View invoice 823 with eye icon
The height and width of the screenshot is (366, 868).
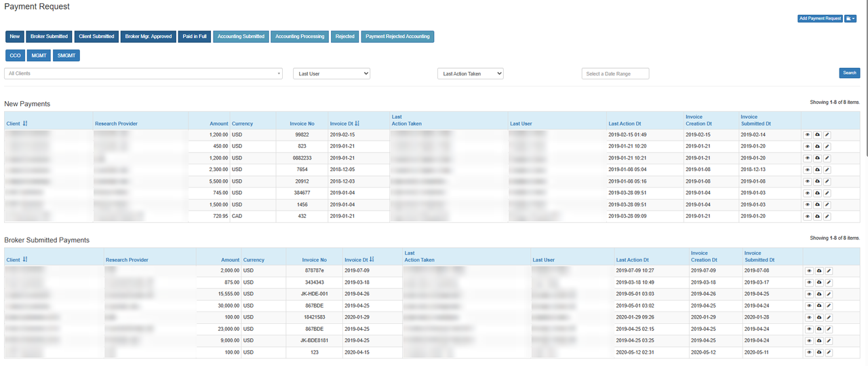click(x=808, y=147)
